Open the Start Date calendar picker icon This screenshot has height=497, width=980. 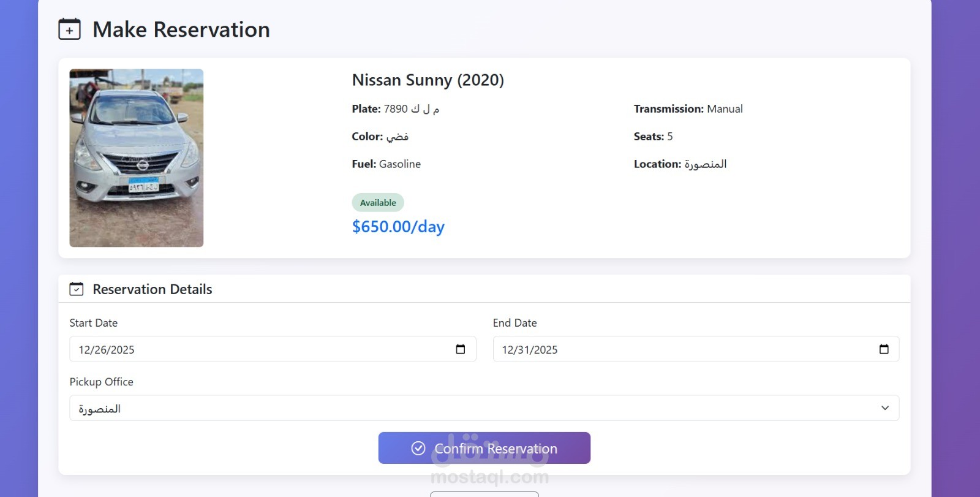pos(461,349)
